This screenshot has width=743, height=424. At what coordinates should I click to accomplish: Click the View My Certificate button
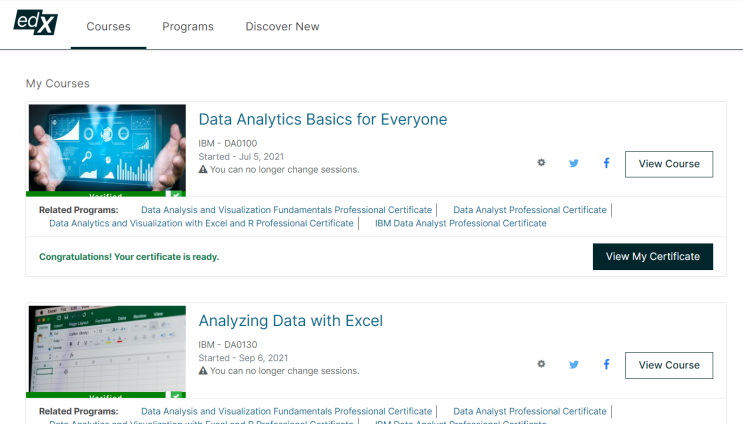pos(653,256)
